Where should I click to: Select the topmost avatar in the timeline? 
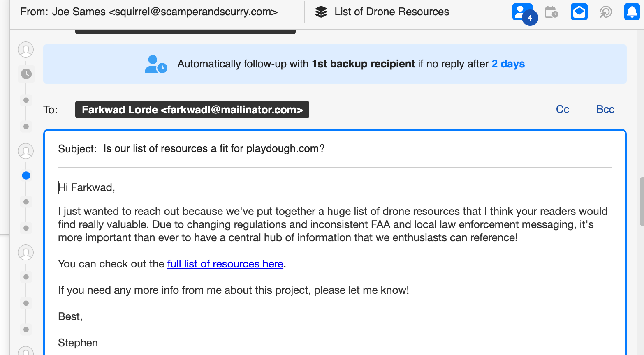point(26,50)
